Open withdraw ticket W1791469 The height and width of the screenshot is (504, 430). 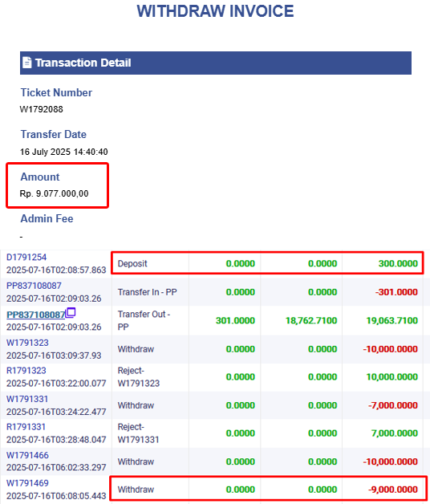tap(27, 483)
